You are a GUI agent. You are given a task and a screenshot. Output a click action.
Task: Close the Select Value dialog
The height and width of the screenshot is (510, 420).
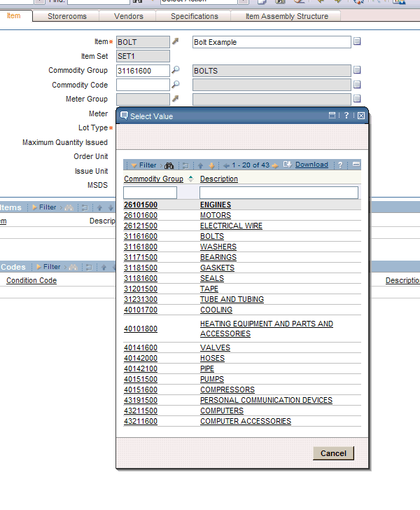[361, 116]
